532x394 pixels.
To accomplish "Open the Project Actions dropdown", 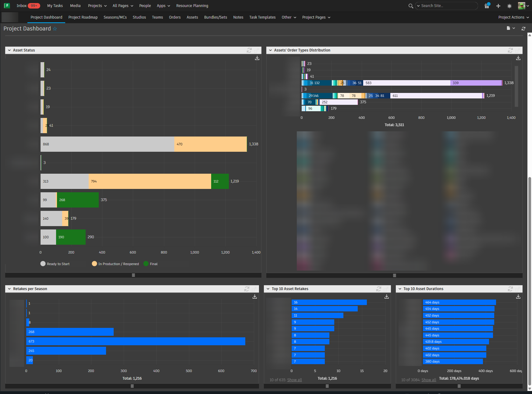I will (513, 17).
